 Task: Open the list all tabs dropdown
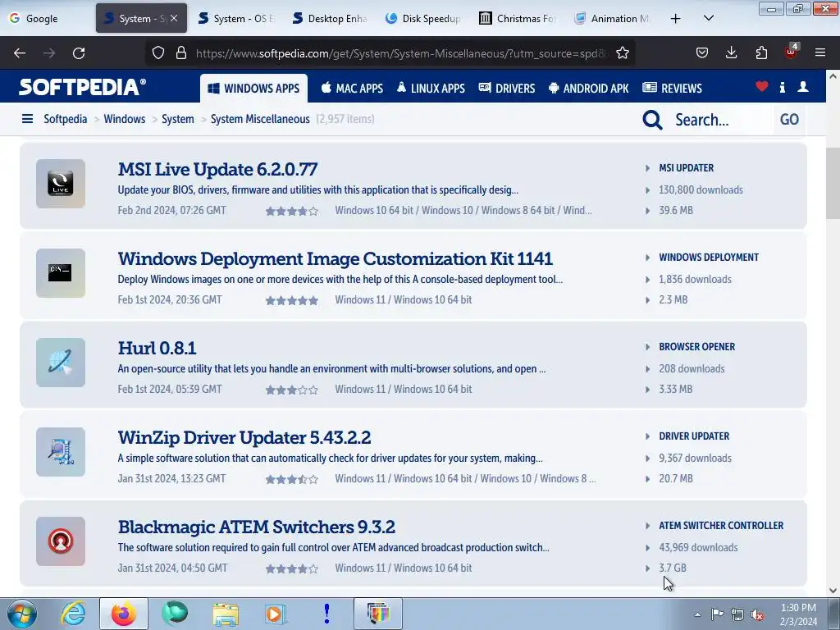708,18
